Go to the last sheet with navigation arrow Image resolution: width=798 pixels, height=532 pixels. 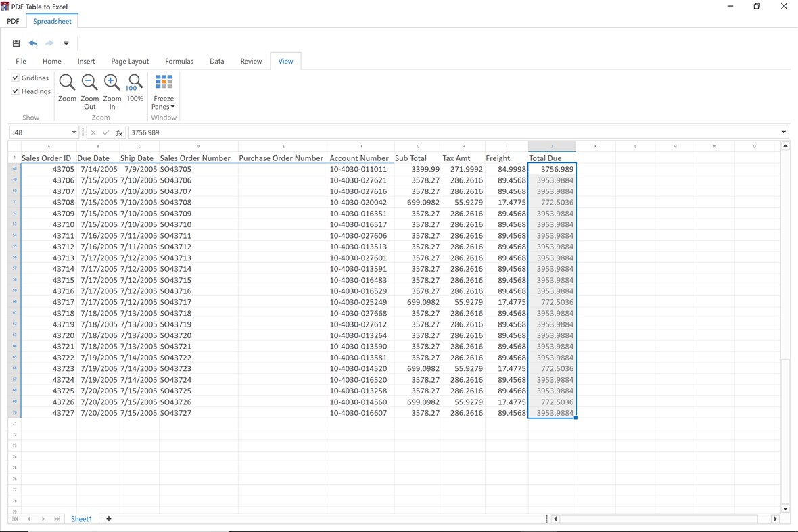57,518
